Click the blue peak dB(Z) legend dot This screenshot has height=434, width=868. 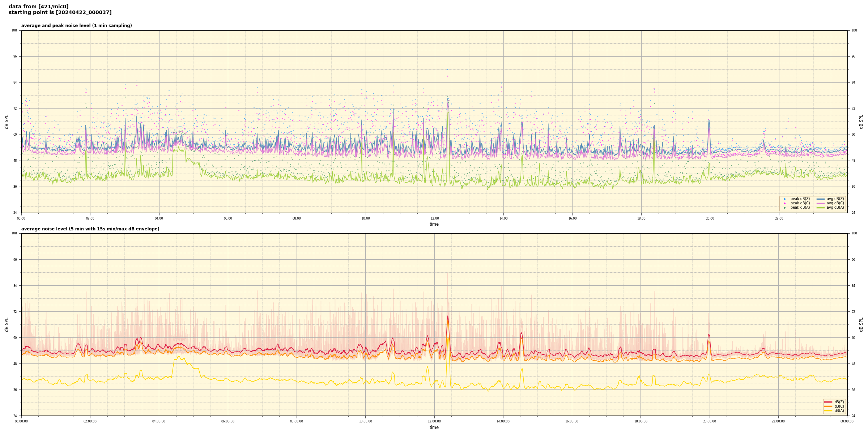click(x=784, y=199)
